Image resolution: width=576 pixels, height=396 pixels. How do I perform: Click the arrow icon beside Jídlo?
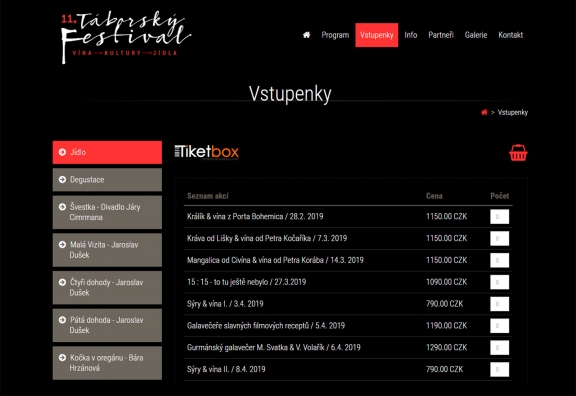point(62,152)
